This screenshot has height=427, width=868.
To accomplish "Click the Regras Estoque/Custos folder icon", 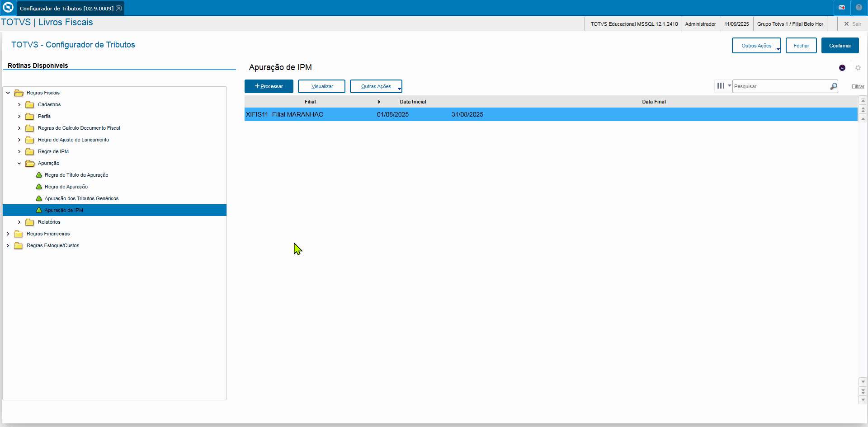I will click(x=19, y=245).
